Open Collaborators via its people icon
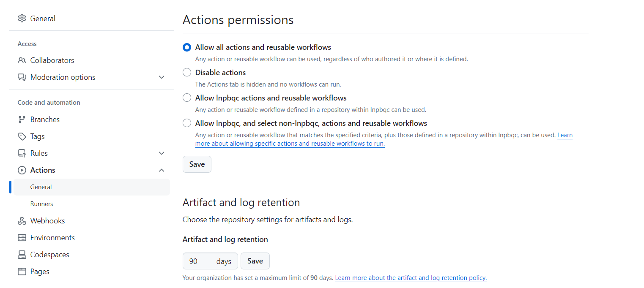Screen dimensions: 644x288 click(22, 60)
